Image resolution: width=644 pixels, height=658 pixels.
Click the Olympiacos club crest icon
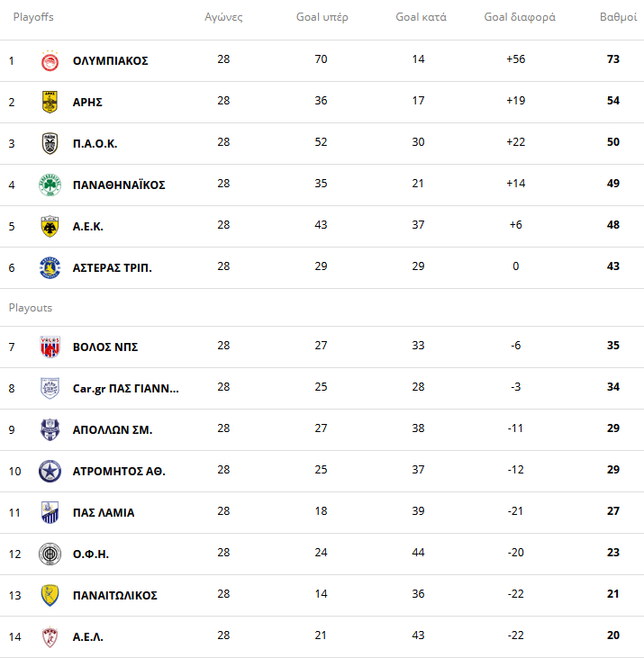(50, 61)
